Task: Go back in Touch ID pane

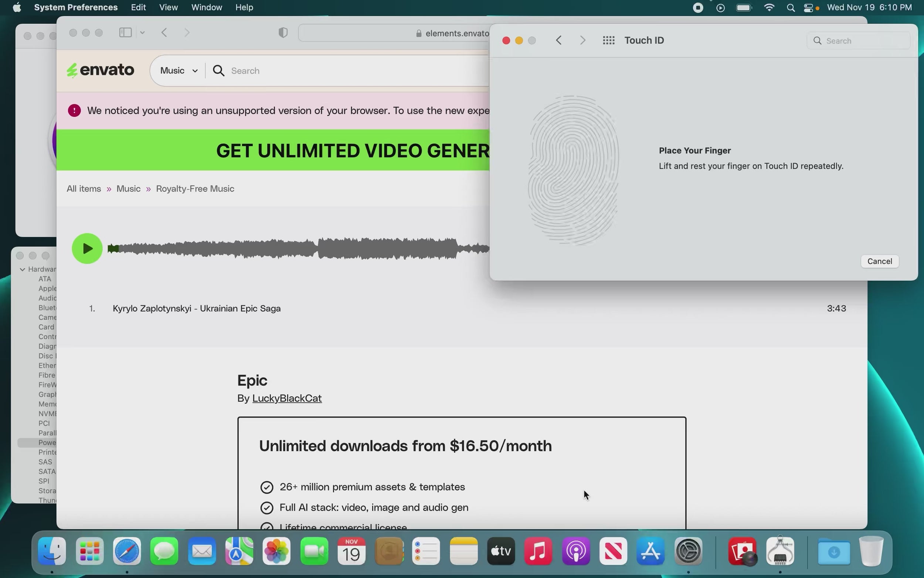Action: pyautogui.click(x=559, y=40)
